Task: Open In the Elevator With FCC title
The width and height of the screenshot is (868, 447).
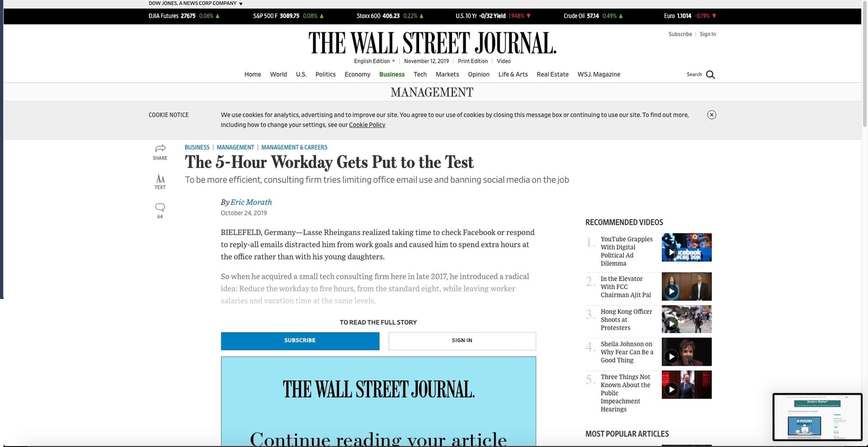Action: click(x=626, y=287)
